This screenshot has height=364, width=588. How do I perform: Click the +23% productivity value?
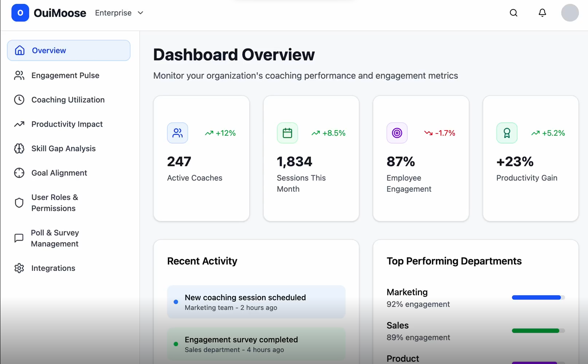click(515, 161)
